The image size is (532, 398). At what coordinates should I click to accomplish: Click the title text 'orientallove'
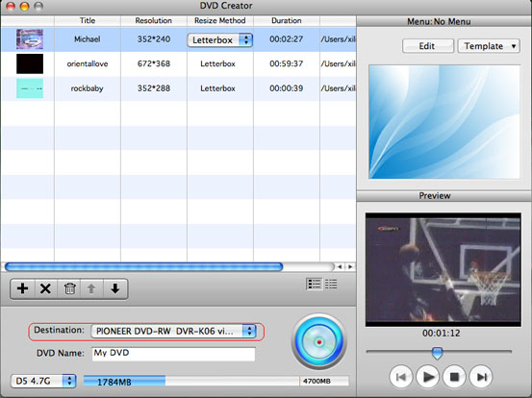tap(88, 63)
